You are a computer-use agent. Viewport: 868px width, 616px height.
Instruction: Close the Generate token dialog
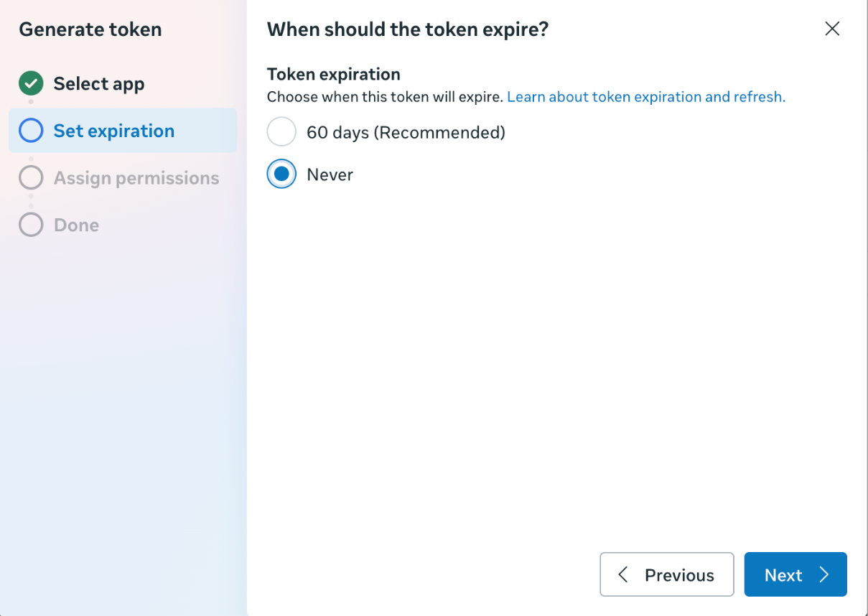click(832, 29)
